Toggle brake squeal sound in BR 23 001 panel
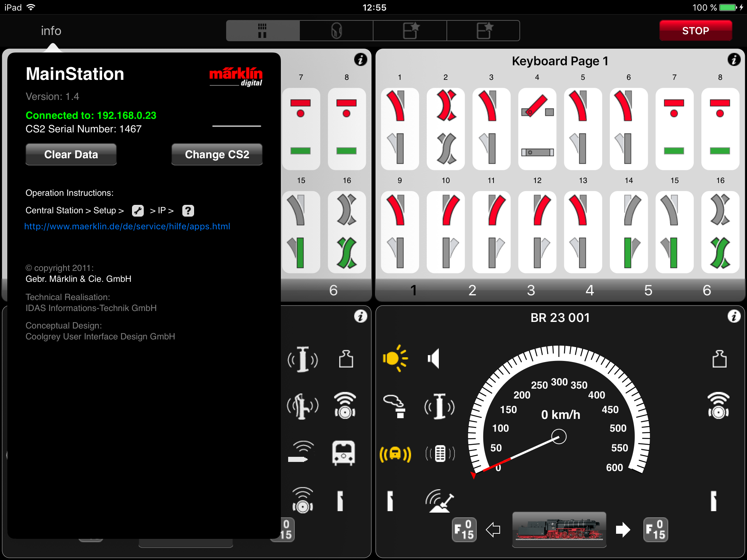Viewport: 747px width, 560px height. click(x=719, y=406)
